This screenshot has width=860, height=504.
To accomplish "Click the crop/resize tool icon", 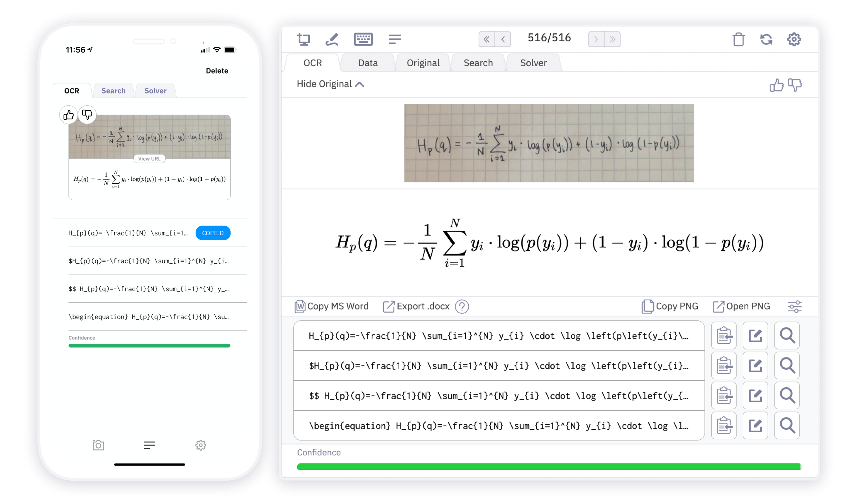I will click(x=303, y=39).
